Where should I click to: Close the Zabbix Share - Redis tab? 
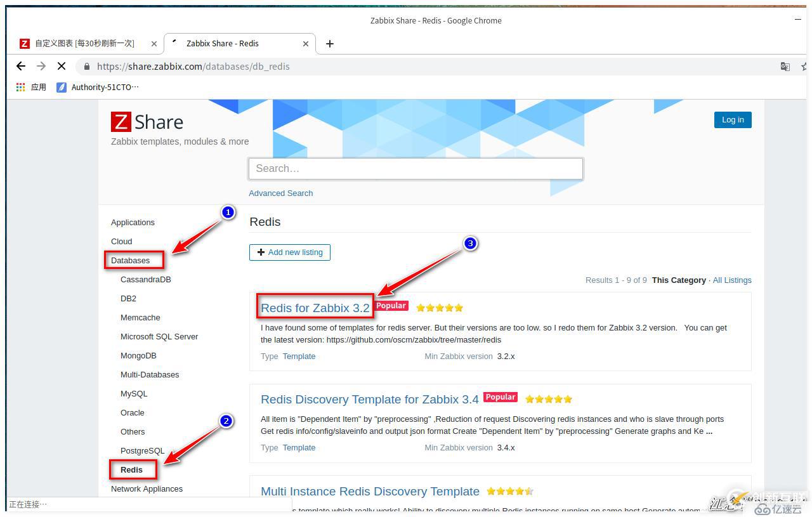(x=306, y=44)
